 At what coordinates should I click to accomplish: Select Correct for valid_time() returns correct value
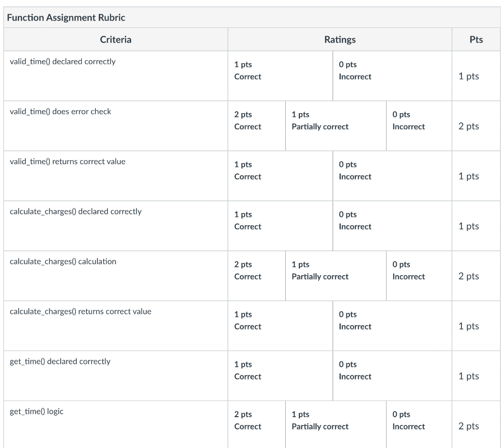[280, 176]
